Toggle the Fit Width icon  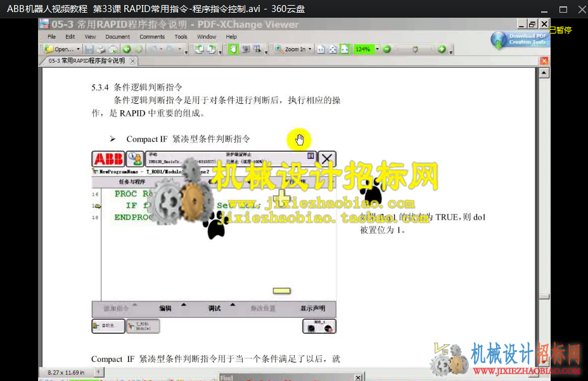345,49
